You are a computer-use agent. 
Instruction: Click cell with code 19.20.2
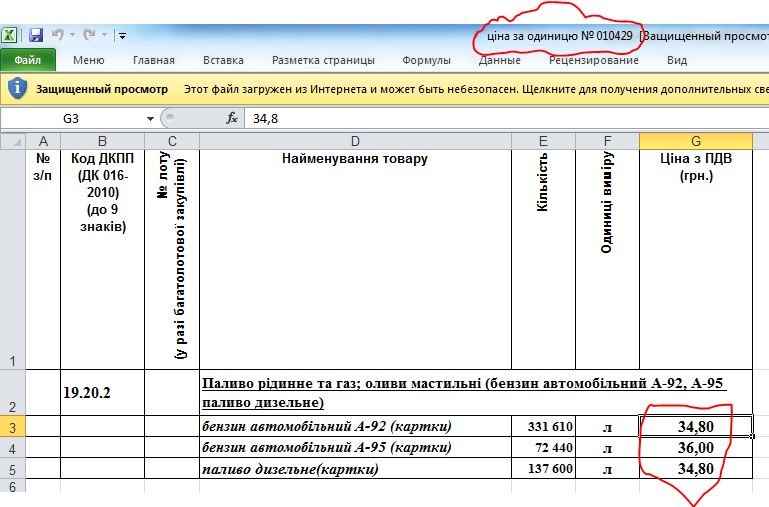click(103, 392)
